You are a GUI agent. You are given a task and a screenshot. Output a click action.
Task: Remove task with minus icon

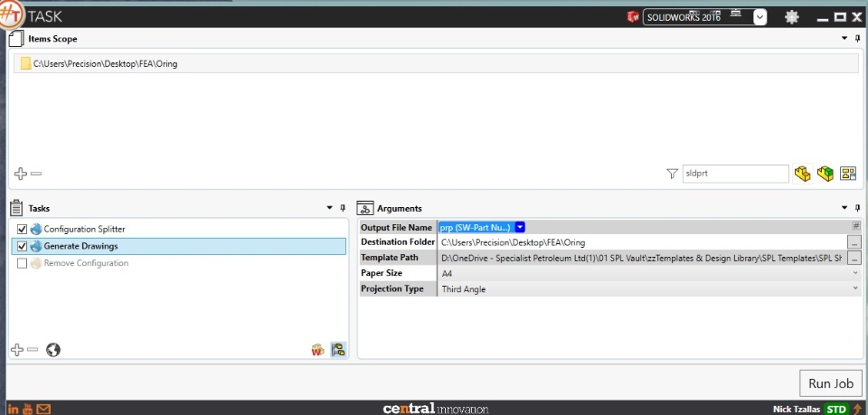pyautogui.click(x=33, y=350)
